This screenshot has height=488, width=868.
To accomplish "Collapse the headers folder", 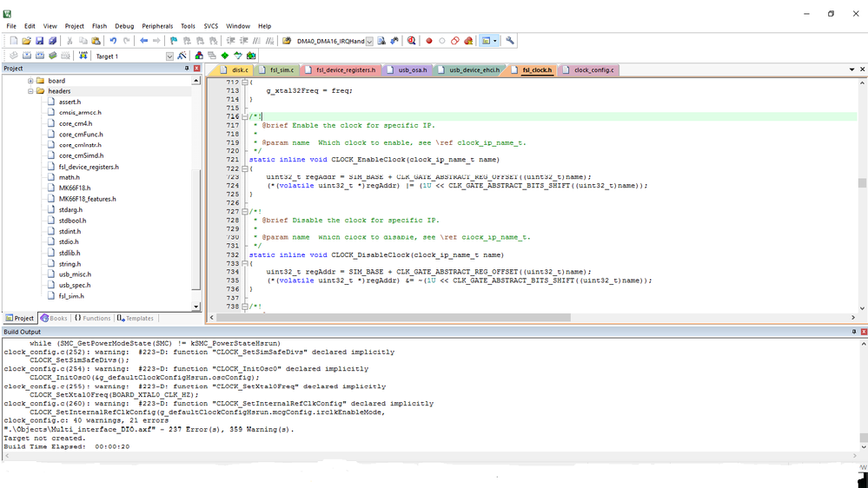I will tap(30, 91).
